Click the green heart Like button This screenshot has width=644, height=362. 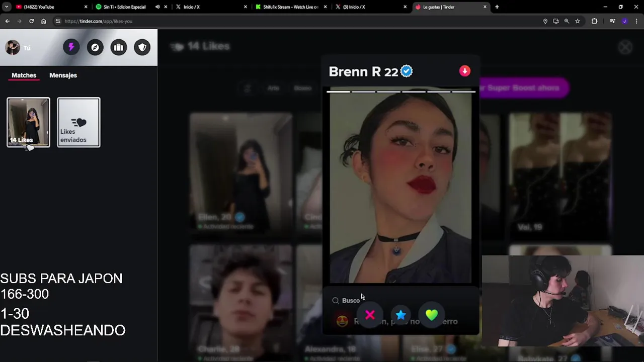point(432,315)
